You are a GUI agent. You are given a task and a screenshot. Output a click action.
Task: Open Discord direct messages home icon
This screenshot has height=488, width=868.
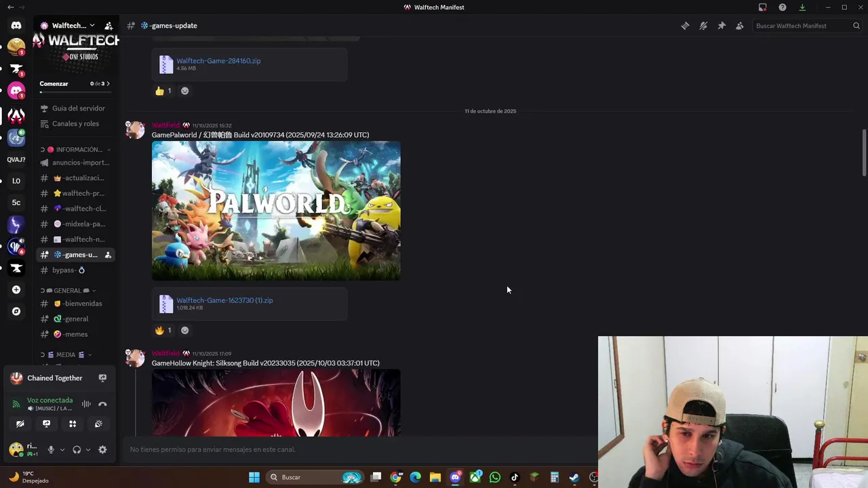click(x=16, y=26)
